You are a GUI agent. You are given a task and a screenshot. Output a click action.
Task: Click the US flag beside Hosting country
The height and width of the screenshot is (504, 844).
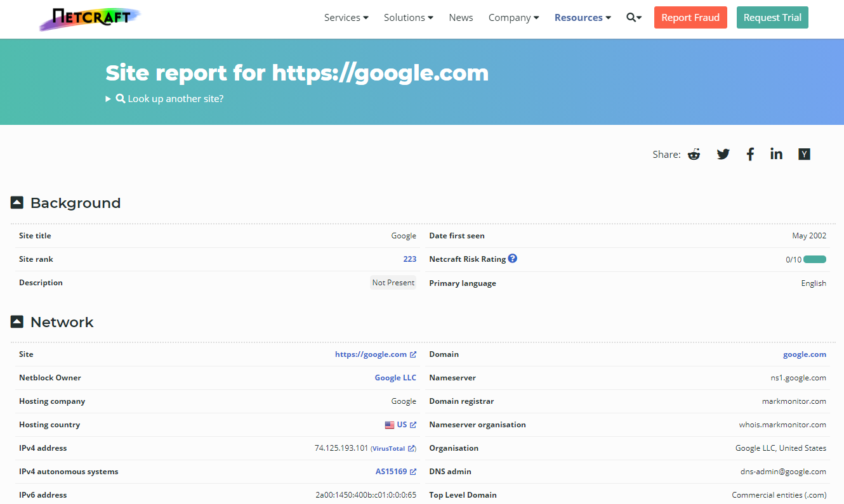(x=389, y=425)
